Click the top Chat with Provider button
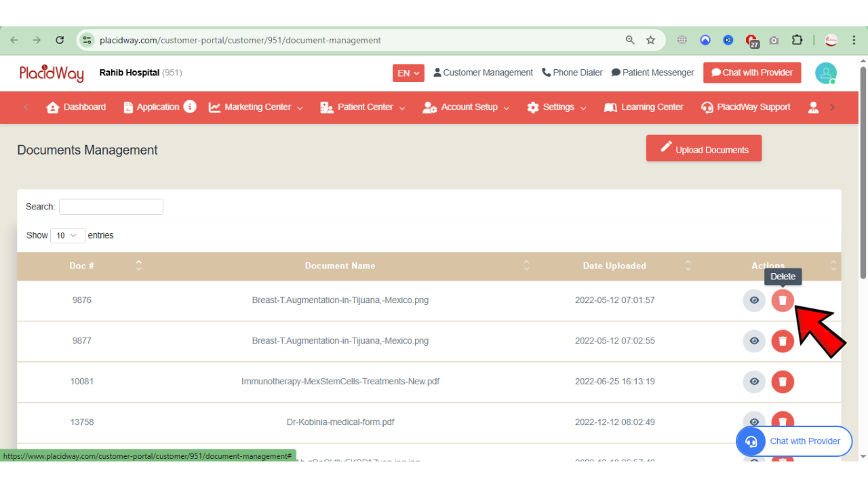This screenshot has height=488, width=868. [x=751, y=73]
